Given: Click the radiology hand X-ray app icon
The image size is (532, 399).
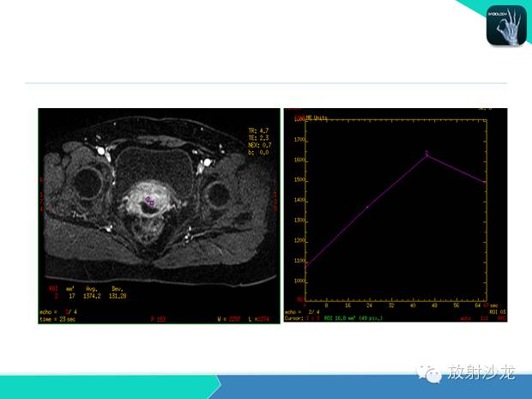Looking at the screenshot, I should pyautogui.click(x=506, y=26).
